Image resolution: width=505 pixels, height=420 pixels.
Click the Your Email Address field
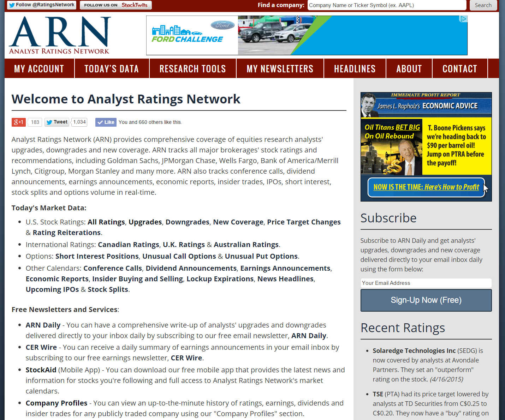coord(426,283)
